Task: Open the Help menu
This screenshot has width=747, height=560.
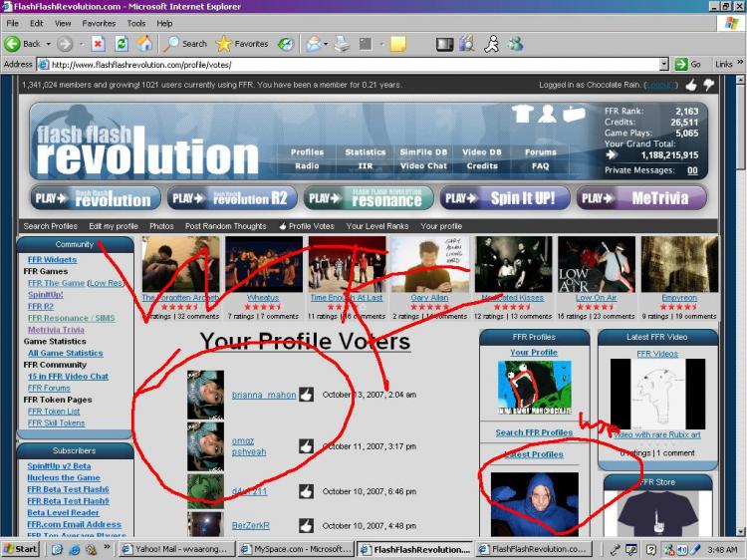Action: click(x=164, y=23)
